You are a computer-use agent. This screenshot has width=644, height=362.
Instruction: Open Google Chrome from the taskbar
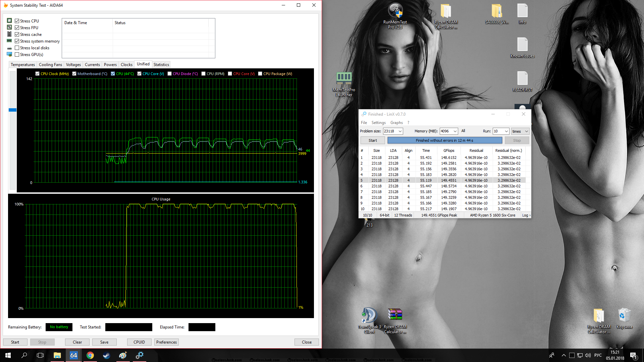90,355
